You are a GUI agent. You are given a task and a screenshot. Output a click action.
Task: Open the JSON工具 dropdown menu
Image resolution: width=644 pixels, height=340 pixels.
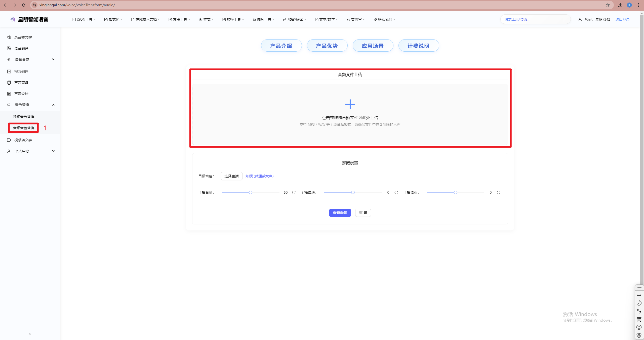coord(84,19)
